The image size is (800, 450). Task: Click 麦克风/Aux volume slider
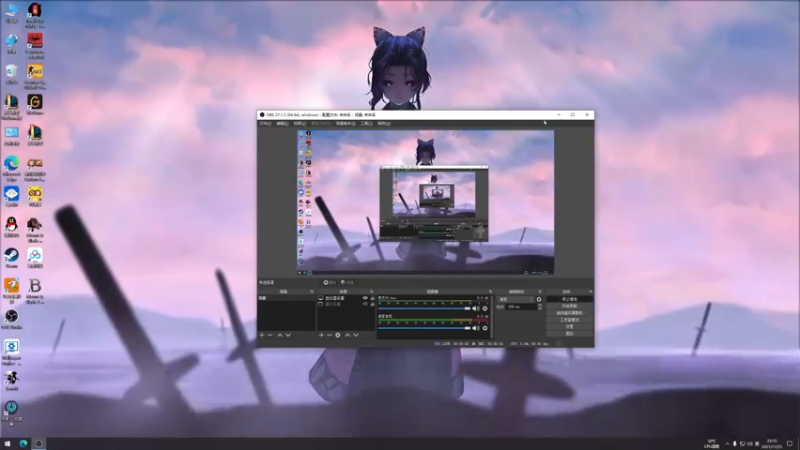click(x=424, y=308)
